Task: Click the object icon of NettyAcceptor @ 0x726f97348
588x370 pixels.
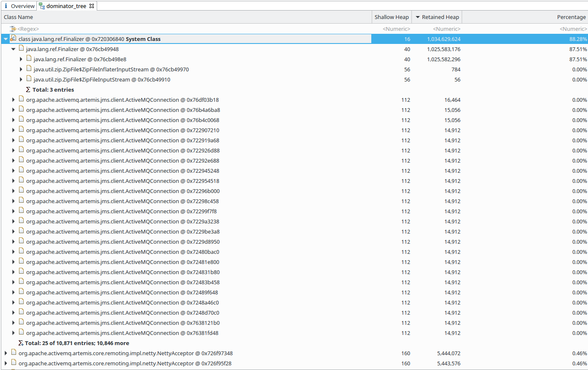Action: click(x=14, y=353)
